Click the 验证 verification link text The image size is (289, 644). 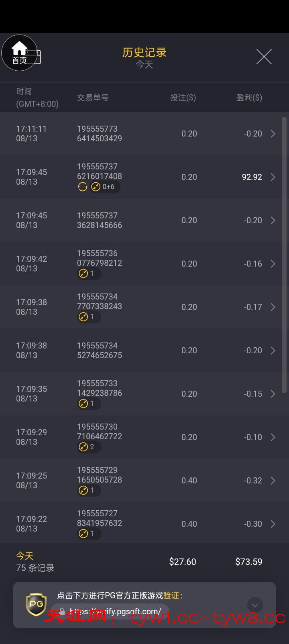click(x=171, y=595)
